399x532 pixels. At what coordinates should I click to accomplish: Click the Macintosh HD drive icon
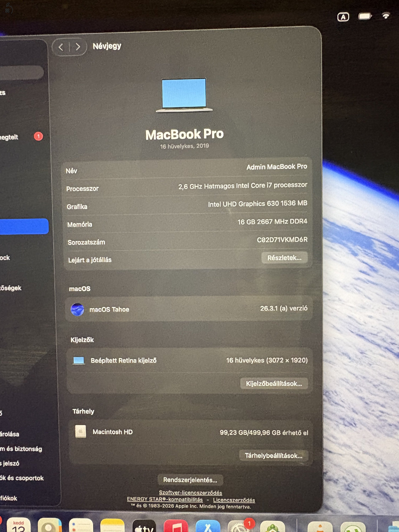point(81,431)
